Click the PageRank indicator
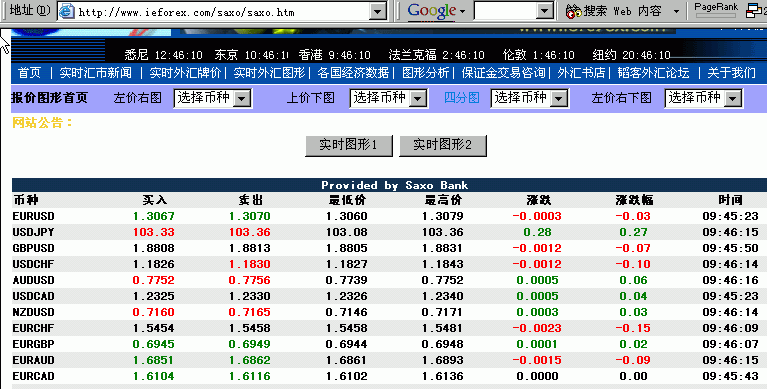The image size is (767, 389). (x=716, y=10)
